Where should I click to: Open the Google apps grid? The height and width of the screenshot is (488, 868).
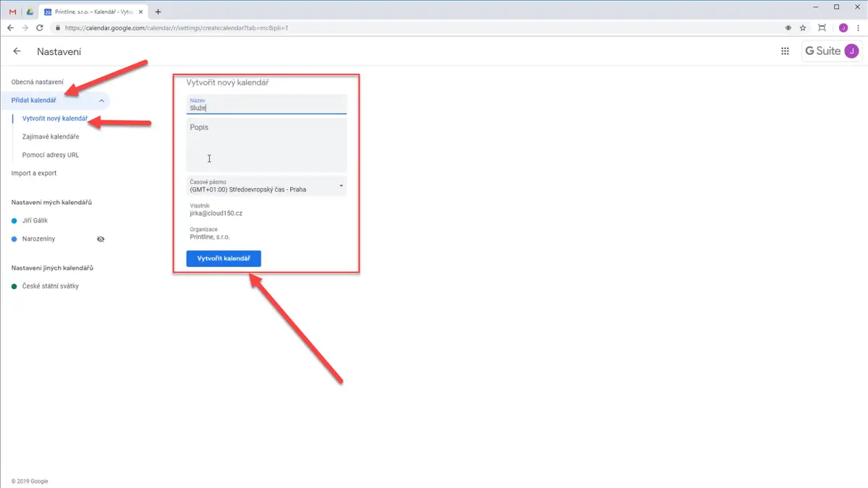coord(785,51)
